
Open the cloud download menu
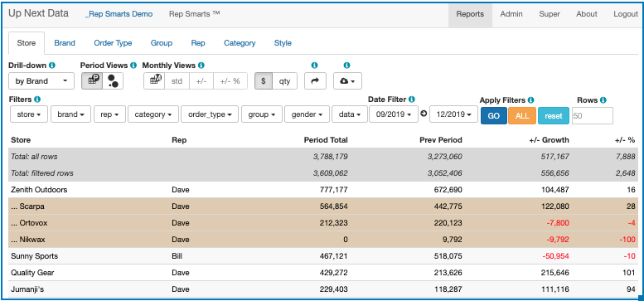click(x=347, y=81)
